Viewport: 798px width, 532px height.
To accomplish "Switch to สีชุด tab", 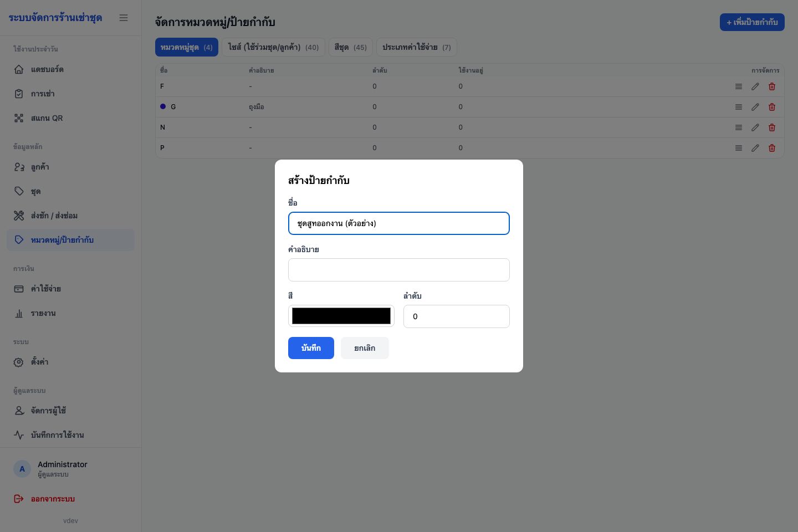I will tap(351, 47).
